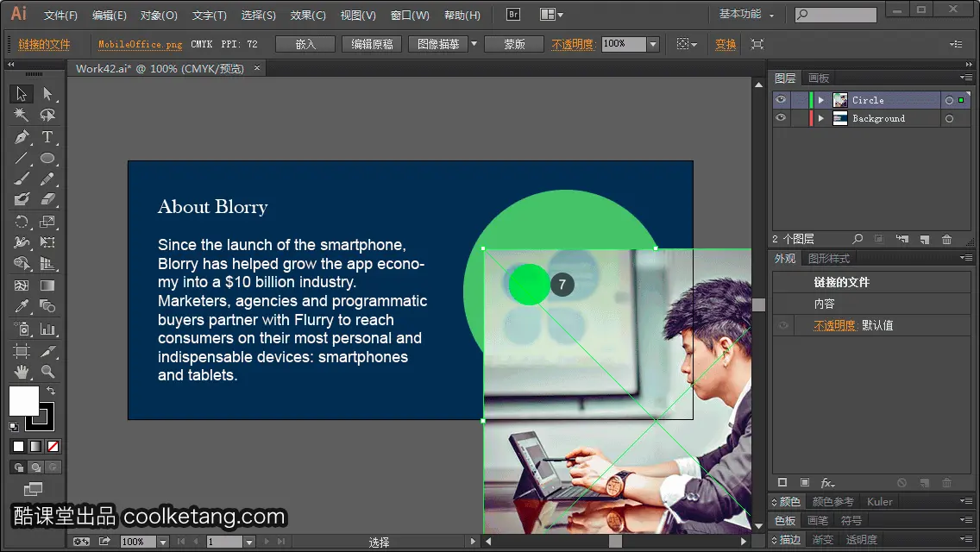The width and height of the screenshot is (980, 552).
Task: Open the zoom level dropdown
Action: coord(162,542)
